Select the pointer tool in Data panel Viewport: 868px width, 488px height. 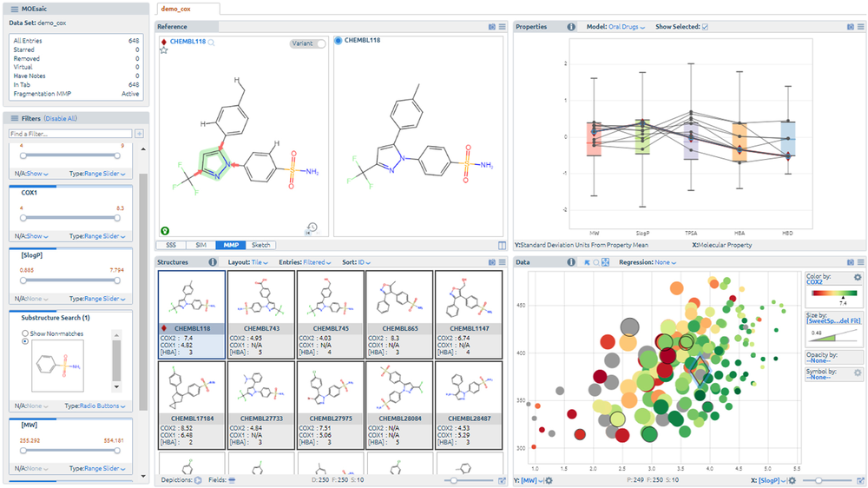click(x=587, y=262)
